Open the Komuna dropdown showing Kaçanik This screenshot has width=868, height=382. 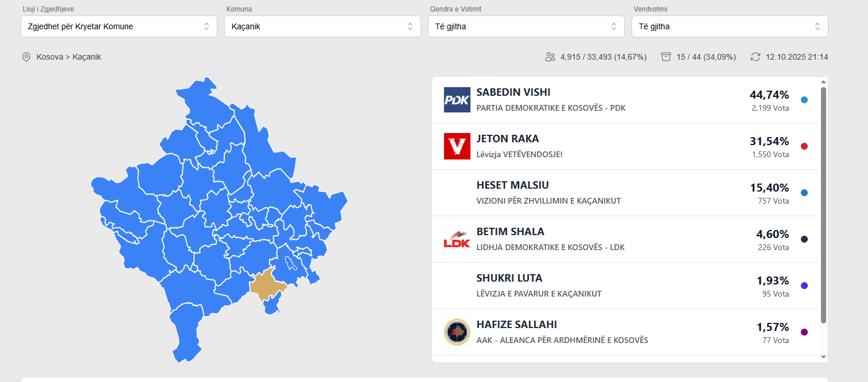click(322, 26)
